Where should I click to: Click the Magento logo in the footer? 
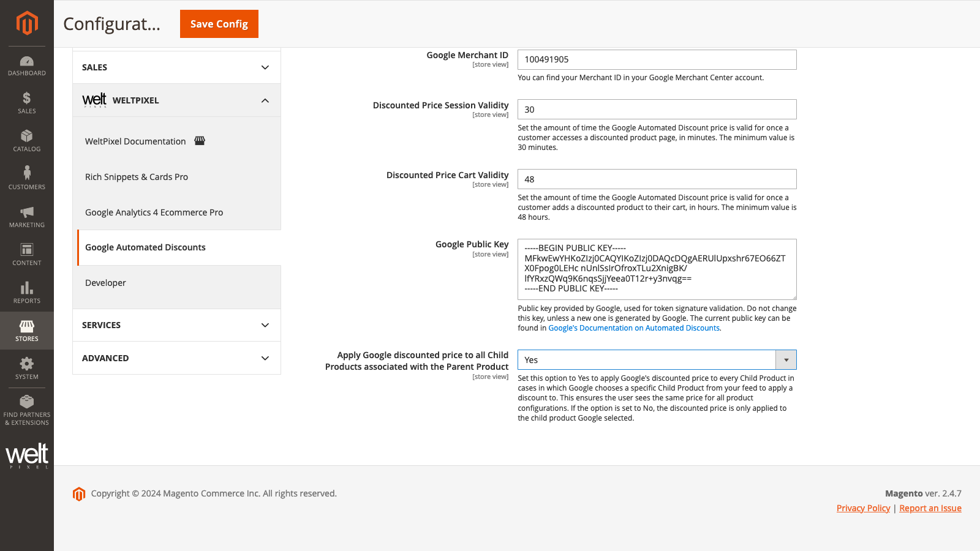point(79,493)
